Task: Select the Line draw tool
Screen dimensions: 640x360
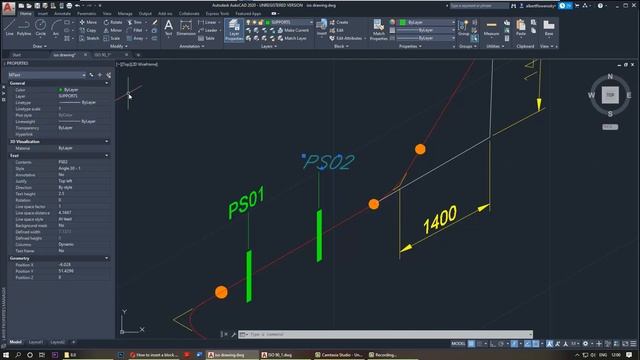Action: click(x=10, y=28)
